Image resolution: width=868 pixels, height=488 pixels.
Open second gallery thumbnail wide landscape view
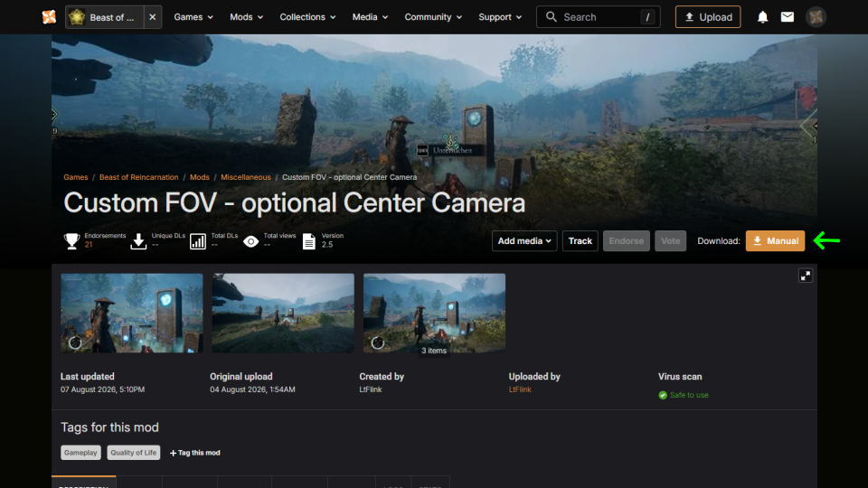[x=283, y=313]
